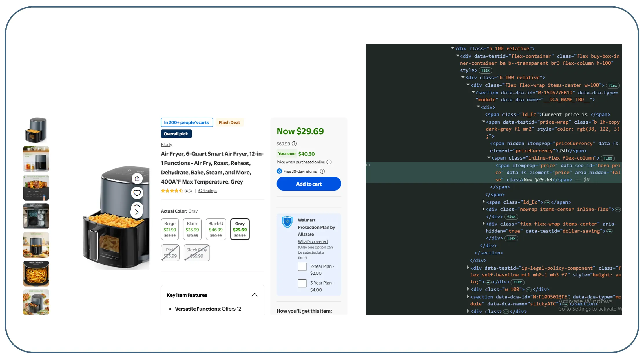This screenshot has height=359, width=644.
Task: Check the 3-Year Plan $4.00 checkbox
Action: click(x=302, y=283)
